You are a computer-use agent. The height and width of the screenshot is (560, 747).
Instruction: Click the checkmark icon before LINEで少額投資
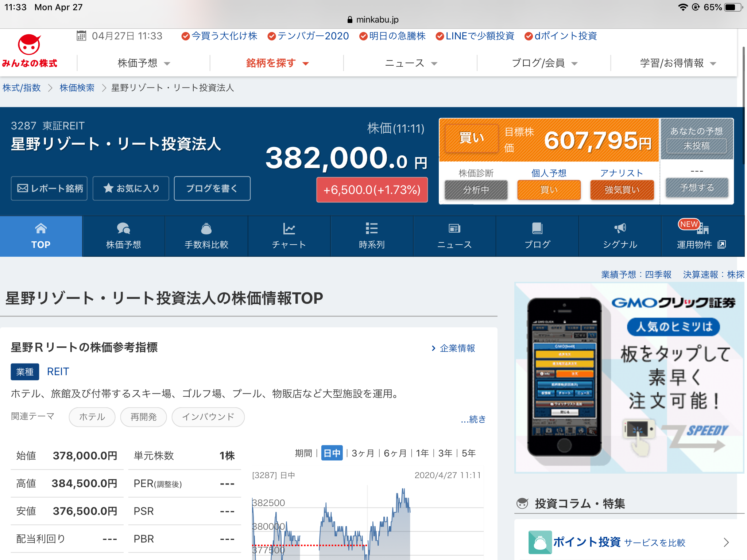[440, 36]
